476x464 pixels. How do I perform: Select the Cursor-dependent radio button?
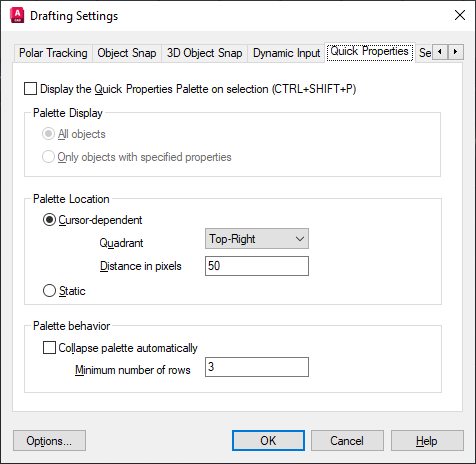[49, 220]
